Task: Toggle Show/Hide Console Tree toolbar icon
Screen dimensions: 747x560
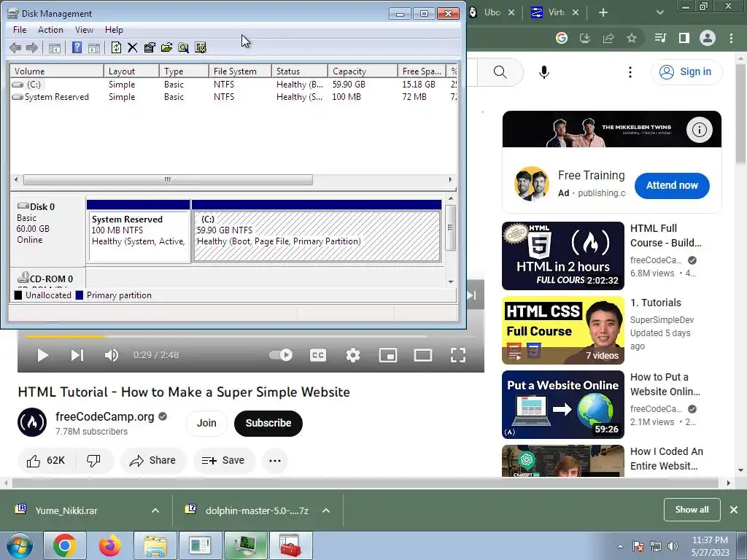Action: (54, 47)
